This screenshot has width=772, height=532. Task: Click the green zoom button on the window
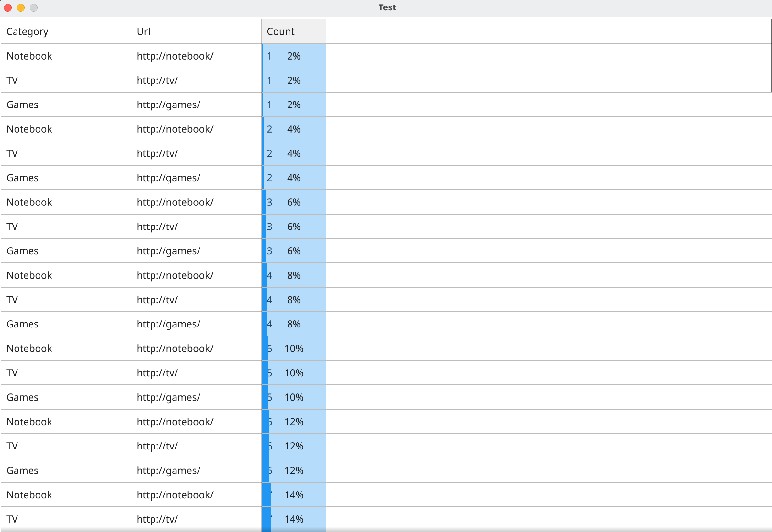click(x=33, y=8)
